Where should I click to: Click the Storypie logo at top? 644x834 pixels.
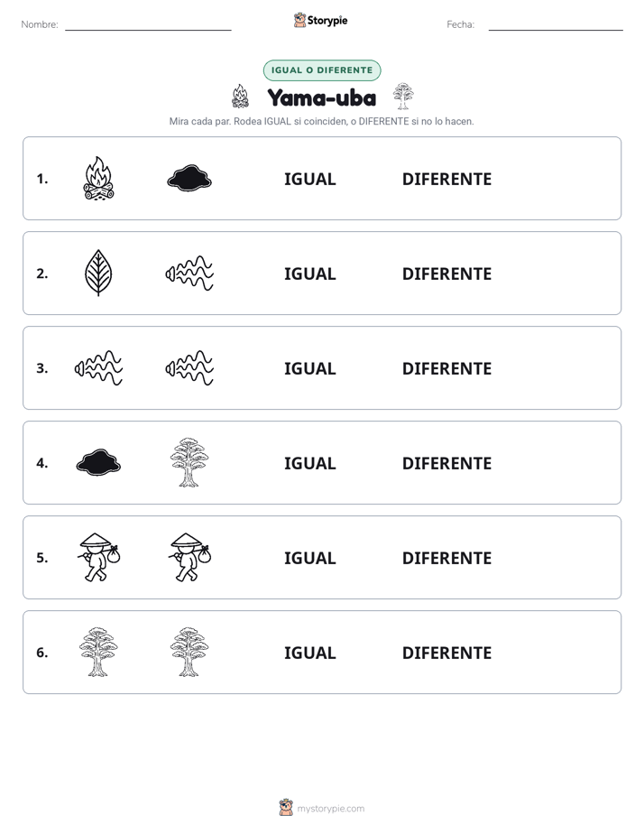[x=320, y=20]
